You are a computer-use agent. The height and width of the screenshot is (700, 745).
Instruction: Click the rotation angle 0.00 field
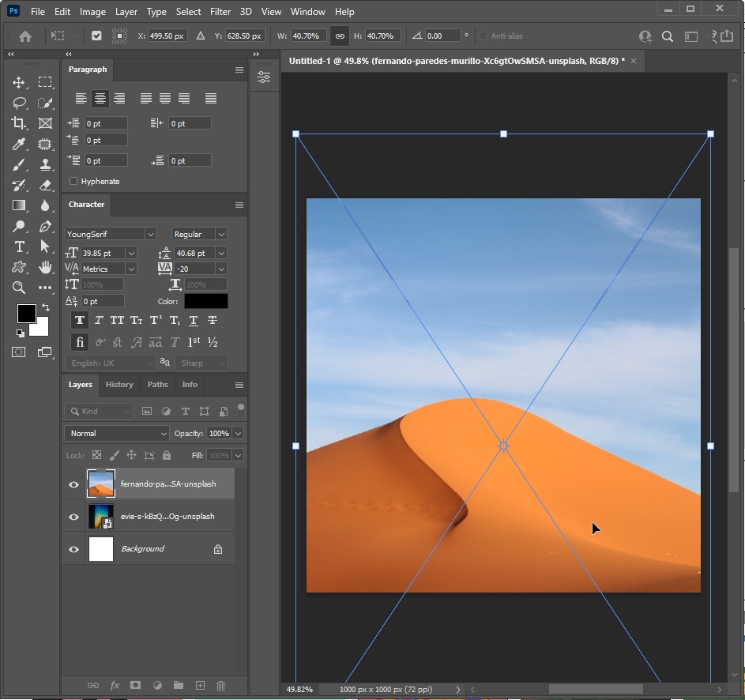tap(442, 36)
